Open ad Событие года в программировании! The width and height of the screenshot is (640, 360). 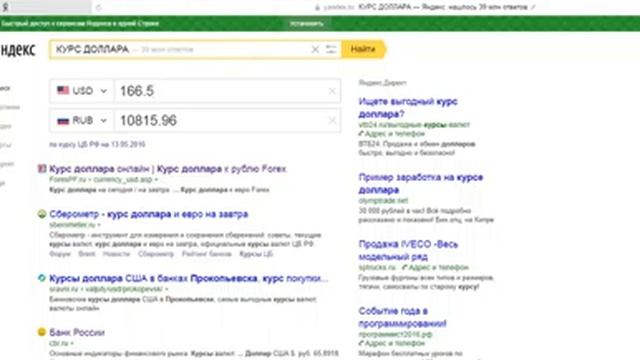coord(402,317)
